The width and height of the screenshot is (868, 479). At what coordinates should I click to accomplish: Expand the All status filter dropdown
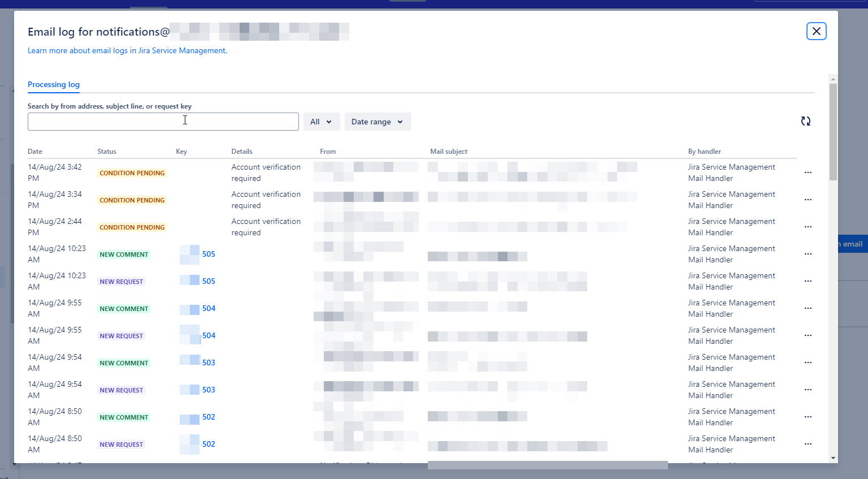tap(322, 122)
